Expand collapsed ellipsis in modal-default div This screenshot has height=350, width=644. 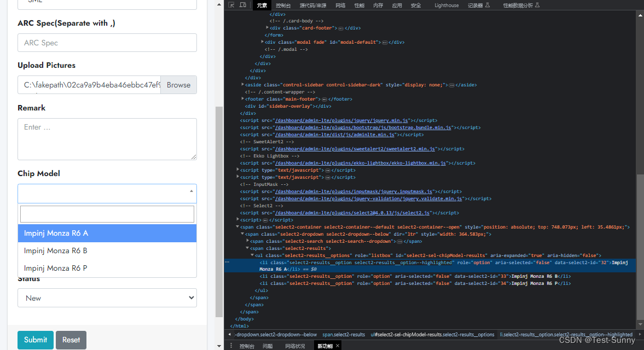click(385, 42)
